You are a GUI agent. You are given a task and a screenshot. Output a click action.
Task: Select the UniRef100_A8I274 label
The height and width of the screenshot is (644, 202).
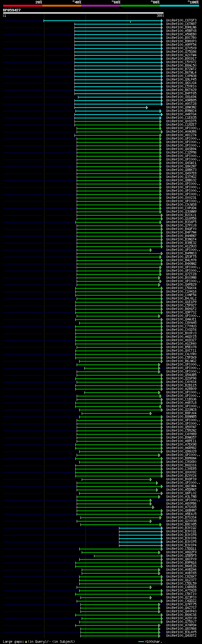(181, 135)
